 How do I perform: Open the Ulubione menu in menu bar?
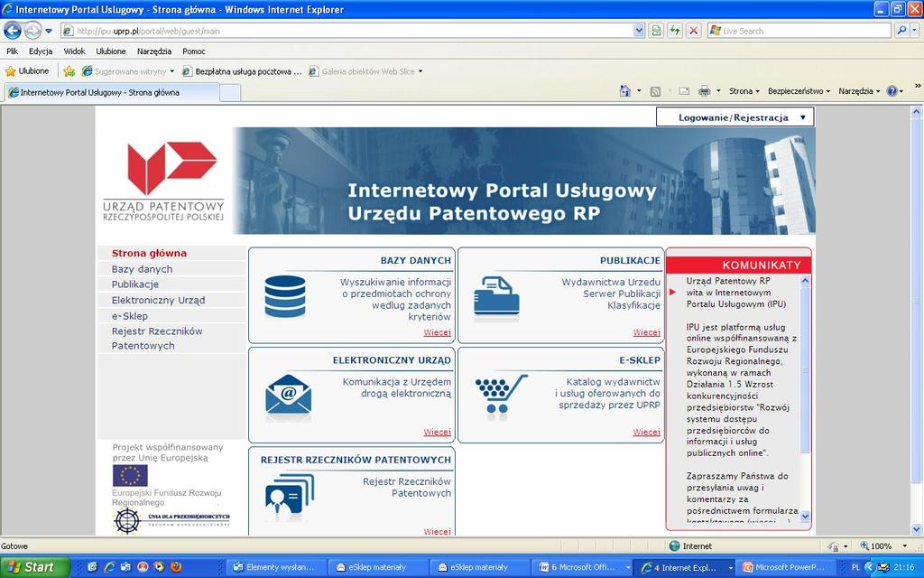[x=111, y=51]
